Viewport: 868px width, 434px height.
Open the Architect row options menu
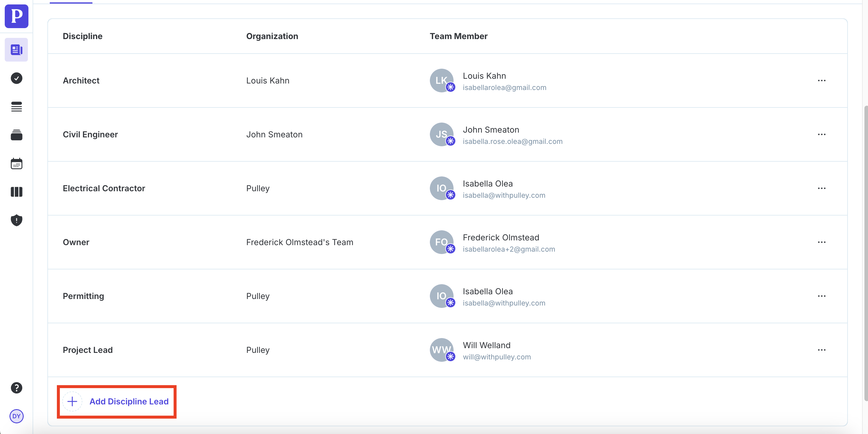(821, 81)
